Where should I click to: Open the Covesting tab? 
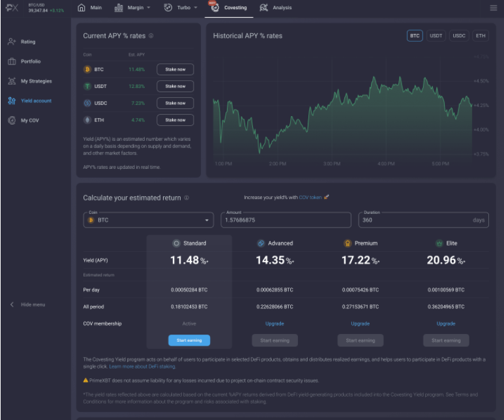(229, 7)
